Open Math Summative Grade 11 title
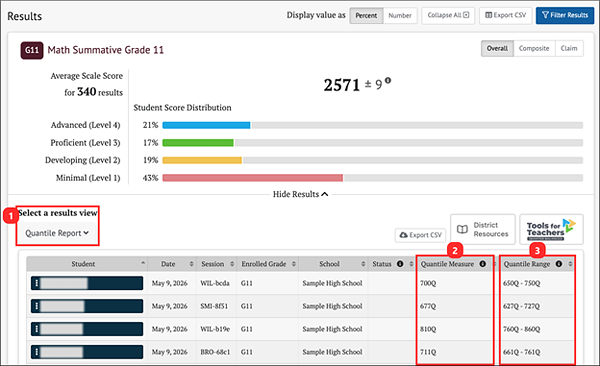600x366 pixels. click(x=106, y=50)
